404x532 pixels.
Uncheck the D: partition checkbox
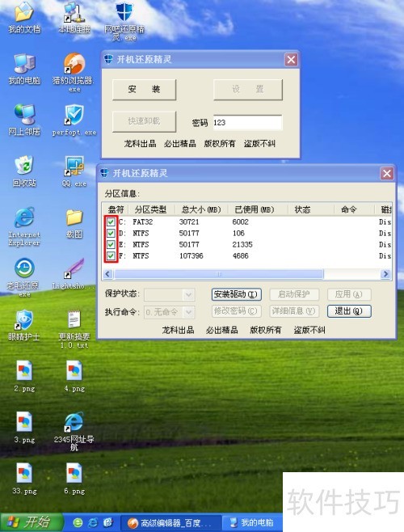coord(111,233)
